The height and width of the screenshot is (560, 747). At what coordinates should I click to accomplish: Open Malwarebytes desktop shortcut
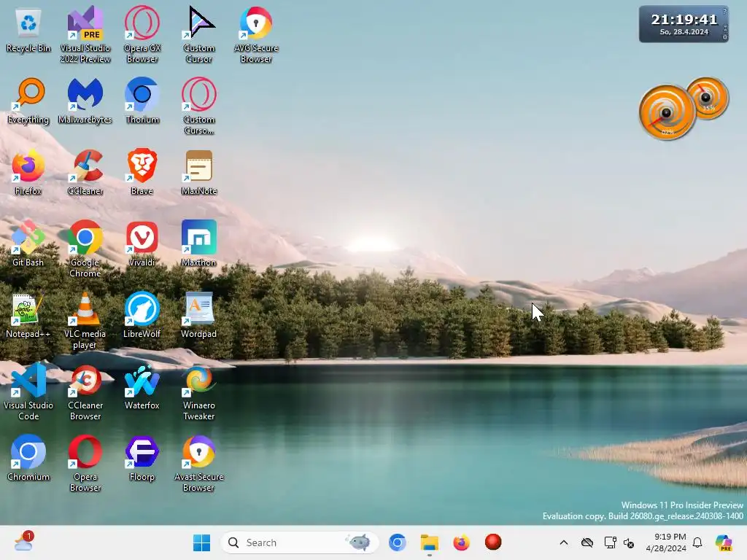[85, 101]
